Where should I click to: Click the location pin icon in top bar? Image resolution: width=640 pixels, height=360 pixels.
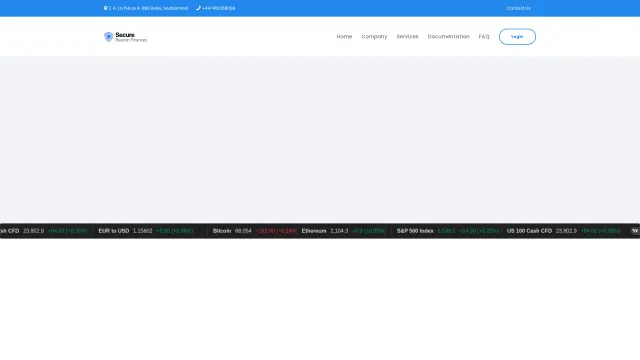click(x=105, y=8)
